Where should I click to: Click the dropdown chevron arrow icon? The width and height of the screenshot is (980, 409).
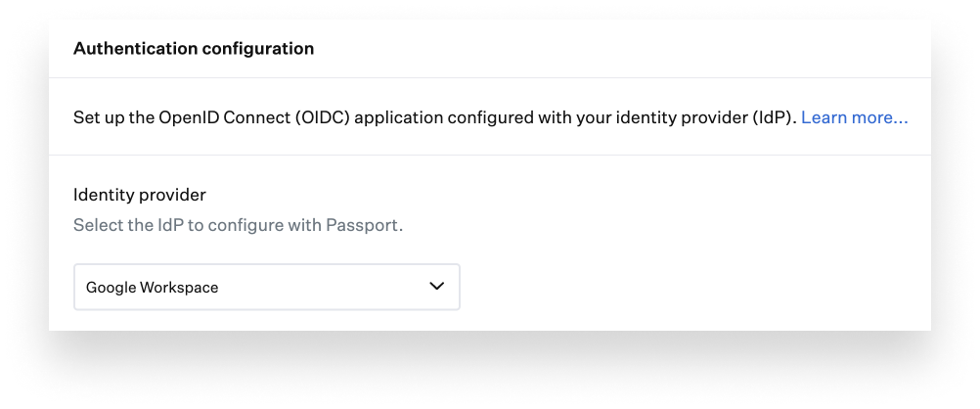click(x=436, y=287)
